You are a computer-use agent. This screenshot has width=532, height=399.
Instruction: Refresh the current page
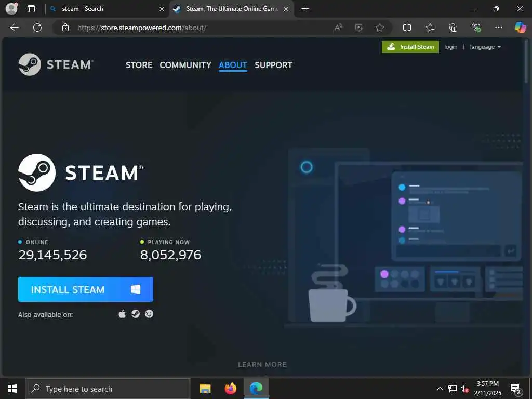[x=37, y=28]
